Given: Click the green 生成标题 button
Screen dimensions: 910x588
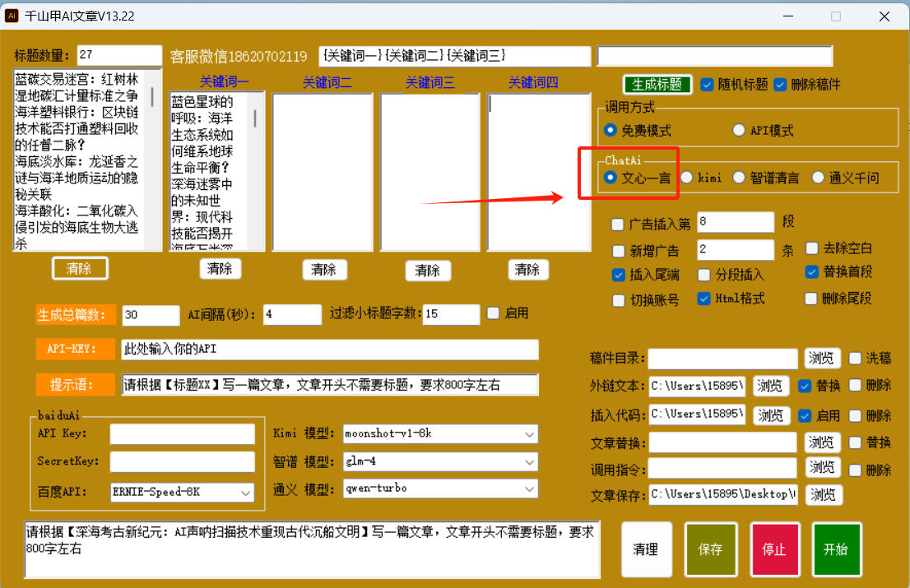Looking at the screenshot, I should (x=656, y=84).
